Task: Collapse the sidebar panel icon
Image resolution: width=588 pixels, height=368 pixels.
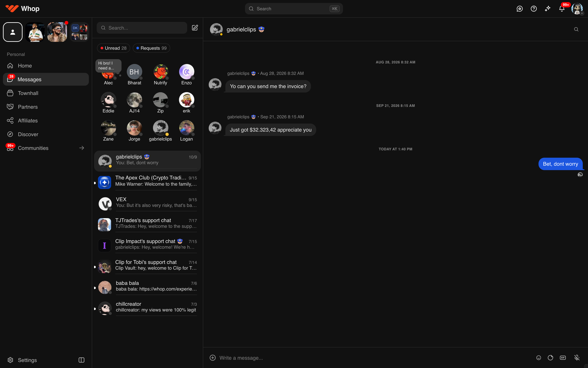Action: tap(82, 360)
